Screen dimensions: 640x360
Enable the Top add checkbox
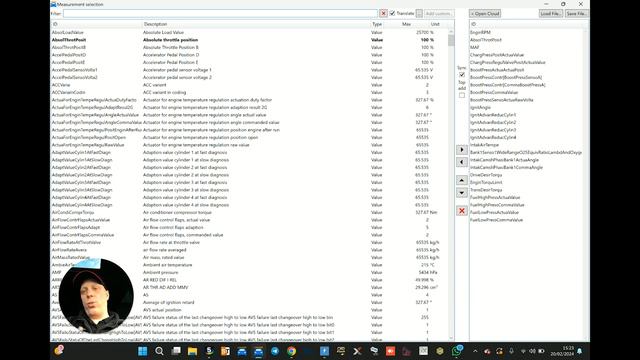[462, 95]
